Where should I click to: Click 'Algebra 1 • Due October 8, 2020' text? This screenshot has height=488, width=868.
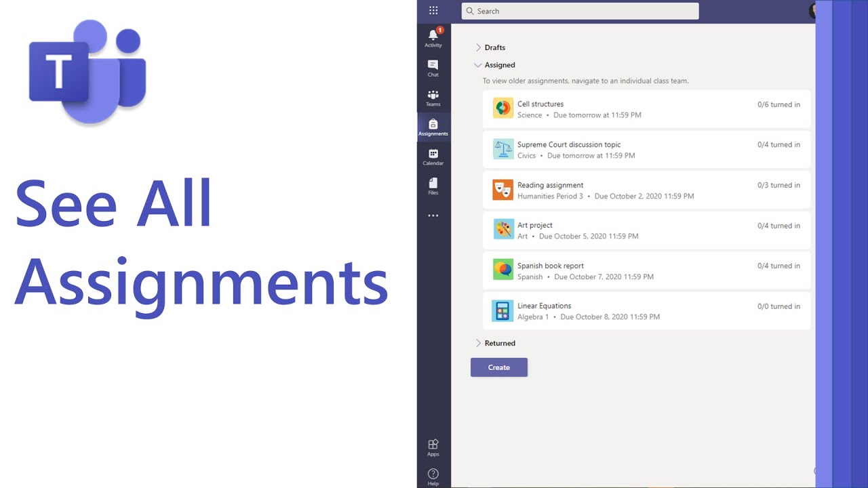pos(589,317)
